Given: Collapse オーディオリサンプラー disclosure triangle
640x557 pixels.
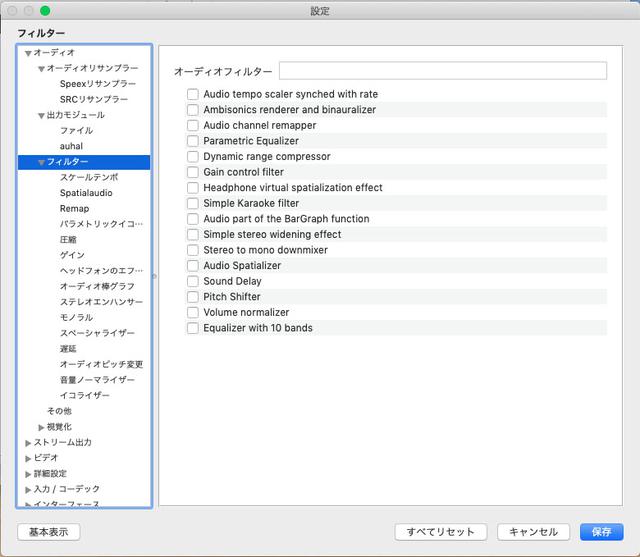Looking at the screenshot, I should (x=41, y=69).
